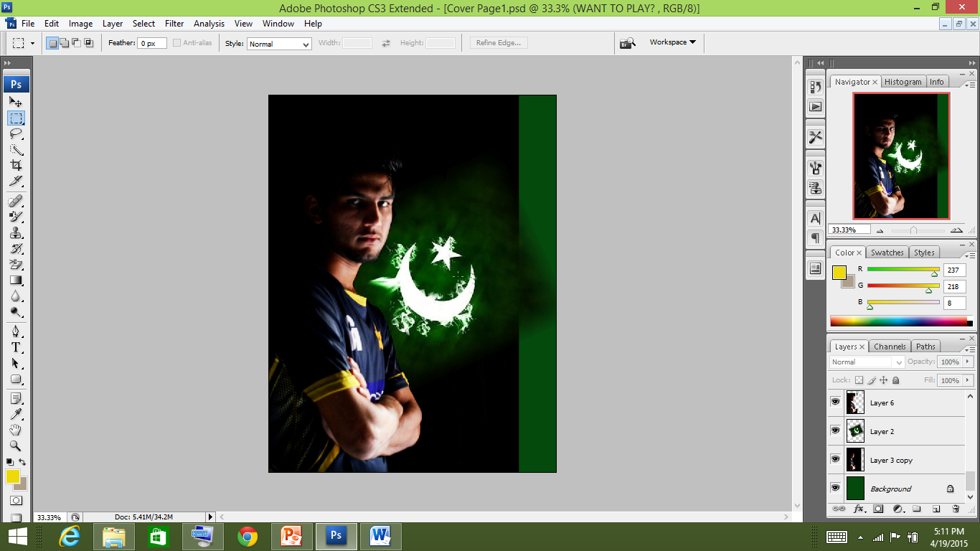Select the Notes tool
Viewport: 980px width, 551px height.
pyautogui.click(x=16, y=397)
